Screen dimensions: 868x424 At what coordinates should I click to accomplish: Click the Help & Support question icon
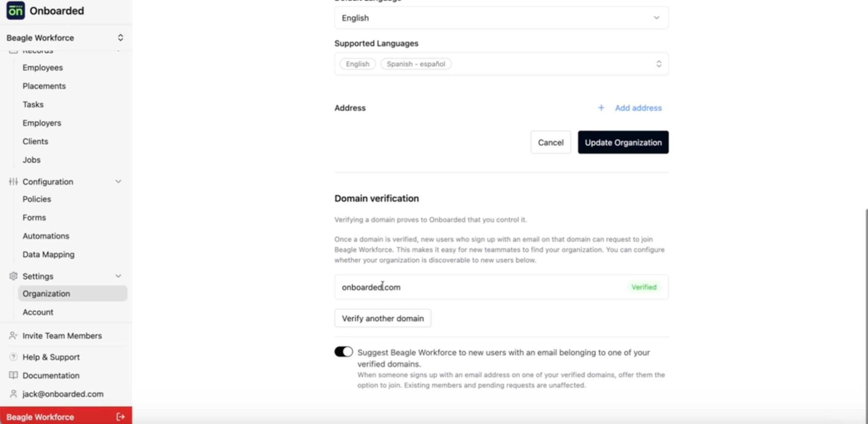click(13, 357)
